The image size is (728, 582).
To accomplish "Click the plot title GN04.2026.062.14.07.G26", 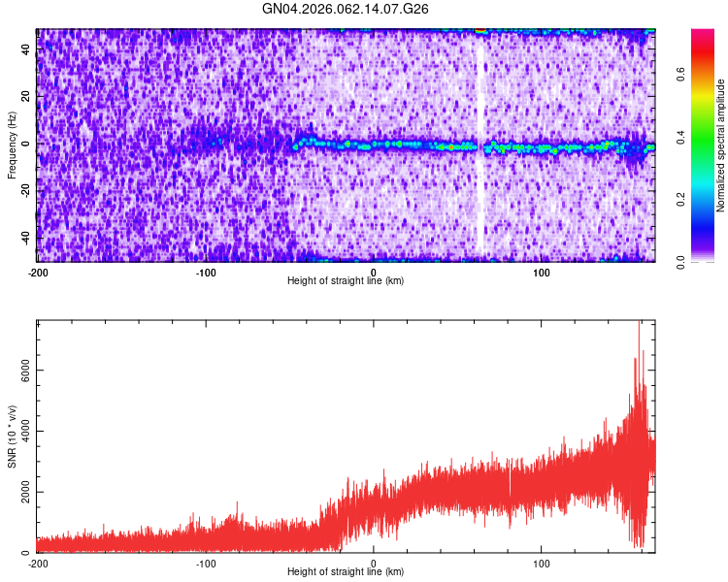I will click(x=345, y=9).
